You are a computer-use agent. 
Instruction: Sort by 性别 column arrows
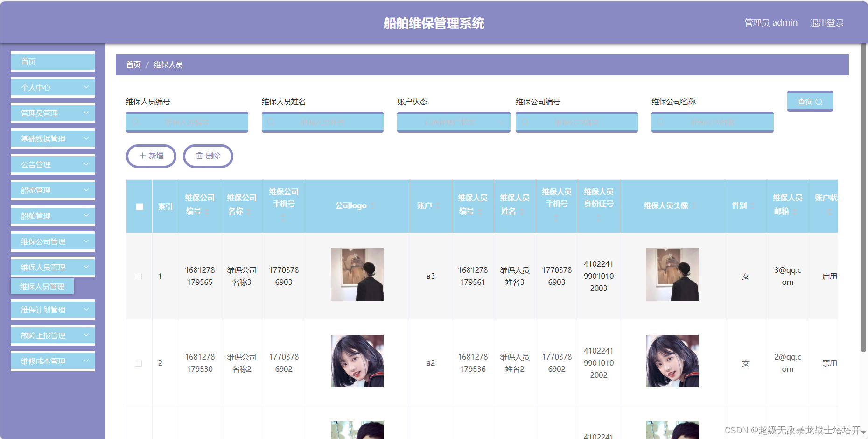[x=753, y=206]
